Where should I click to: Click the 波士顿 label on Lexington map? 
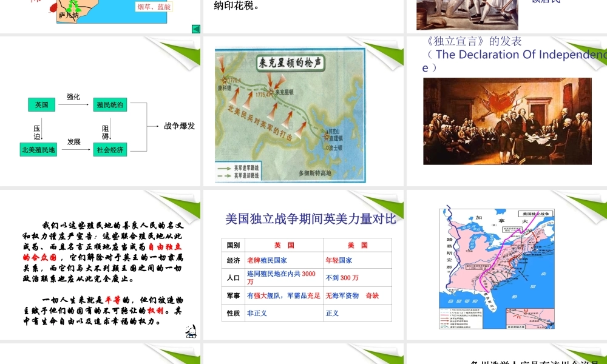(x=334, y=148)
